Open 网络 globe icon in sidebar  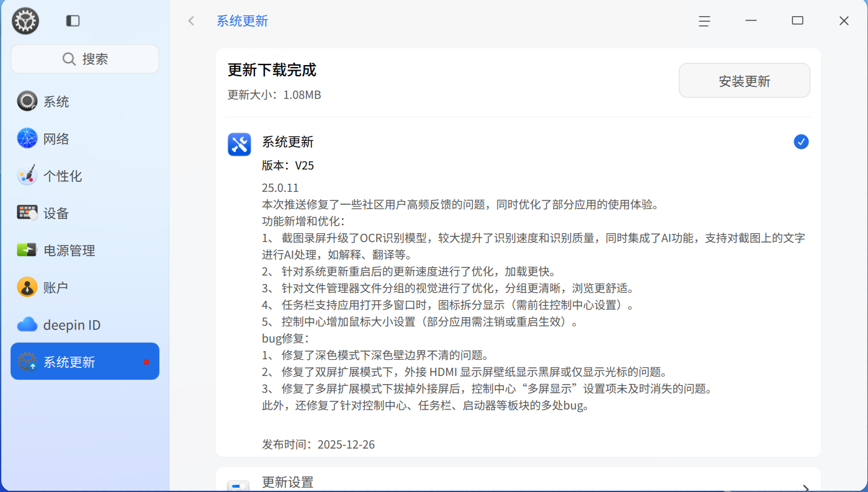27,138
